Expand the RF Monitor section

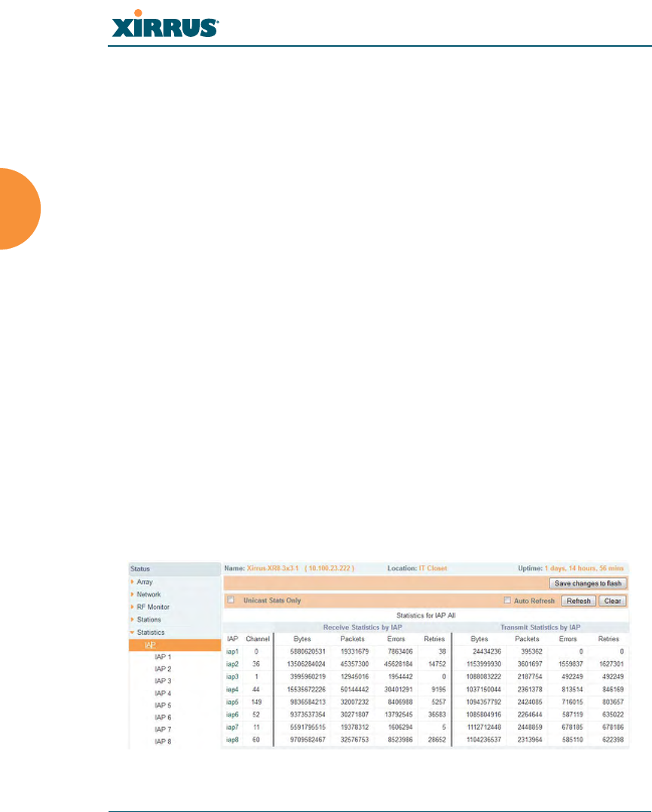point(153,606)
